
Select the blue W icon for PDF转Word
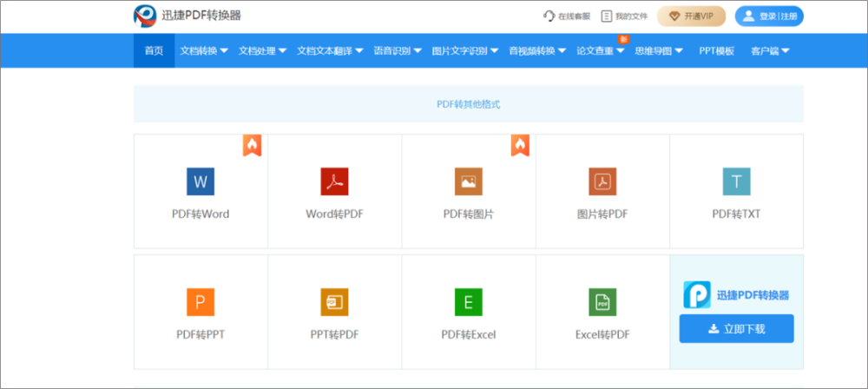coord(201,181)
